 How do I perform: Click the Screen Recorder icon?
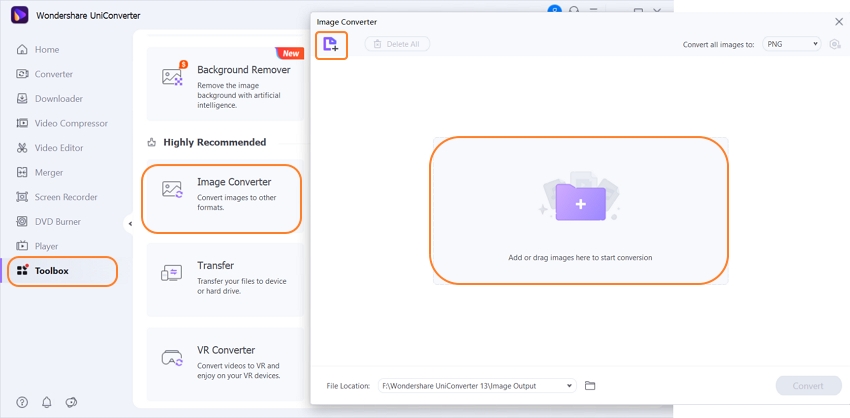click(x=22, y=197)
